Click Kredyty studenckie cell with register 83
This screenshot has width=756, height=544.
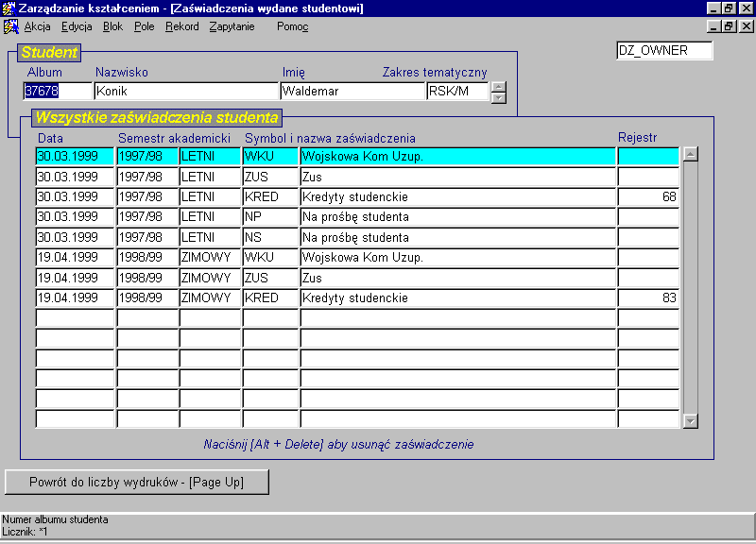tap(458, 298)
